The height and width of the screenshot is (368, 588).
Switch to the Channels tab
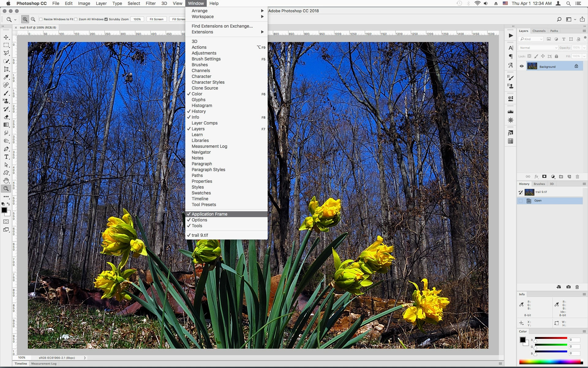coord(539,31)
